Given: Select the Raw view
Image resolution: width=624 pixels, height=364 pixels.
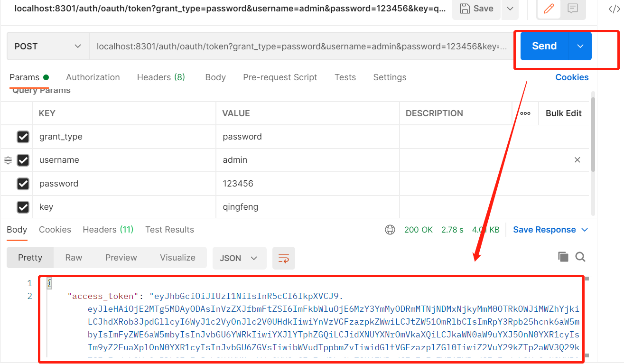Looking at the screenshot, I should click(74, 258).
